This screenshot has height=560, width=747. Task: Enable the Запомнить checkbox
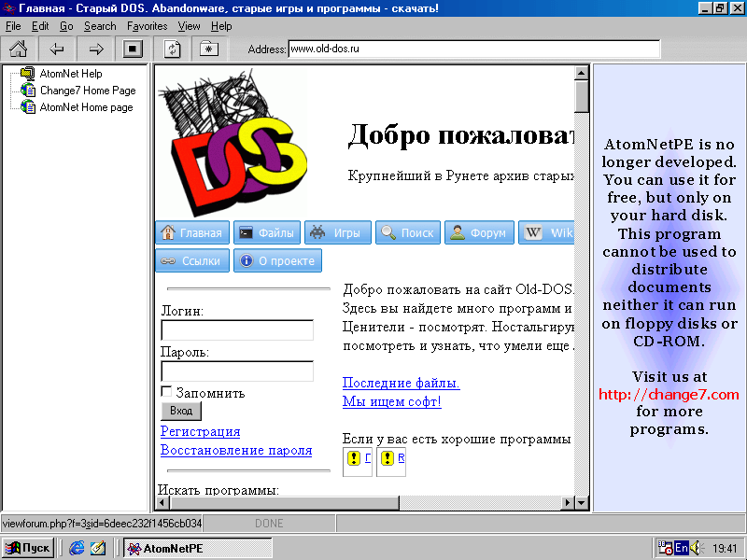pos(167,392)
